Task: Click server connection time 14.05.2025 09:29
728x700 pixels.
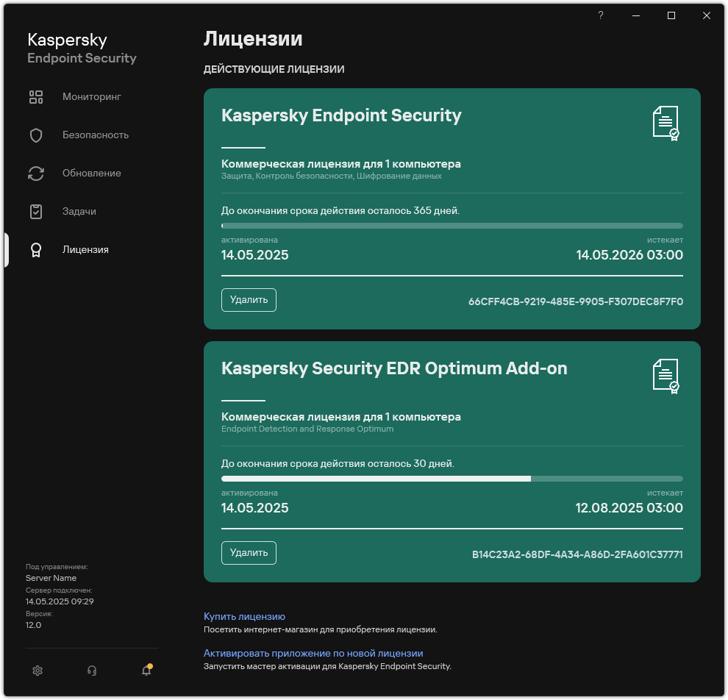Action: (60, 601)
